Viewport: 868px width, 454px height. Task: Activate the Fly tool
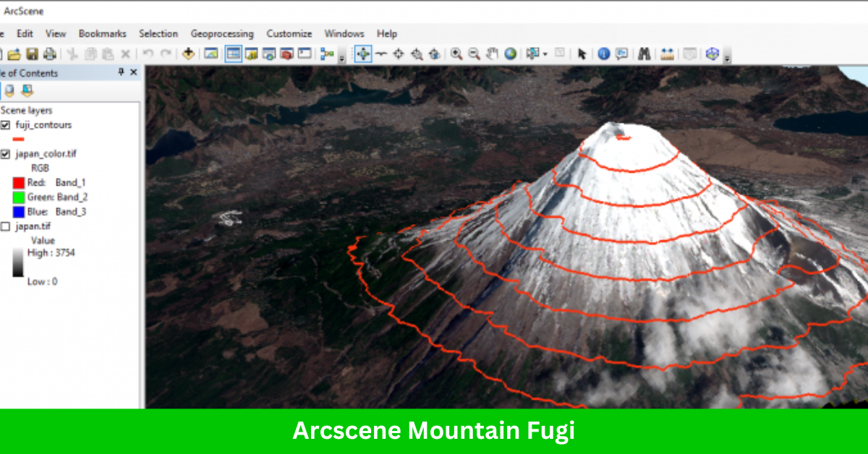click(383, 53)
